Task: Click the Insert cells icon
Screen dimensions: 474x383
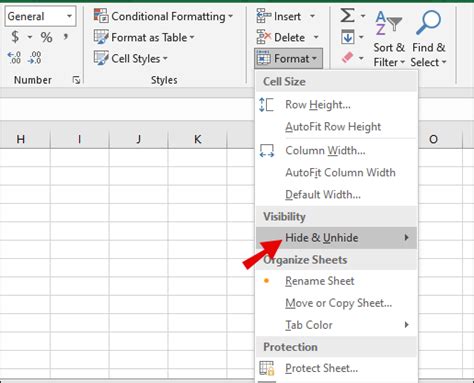Action: pyautogui.click(x=264, y=16)
